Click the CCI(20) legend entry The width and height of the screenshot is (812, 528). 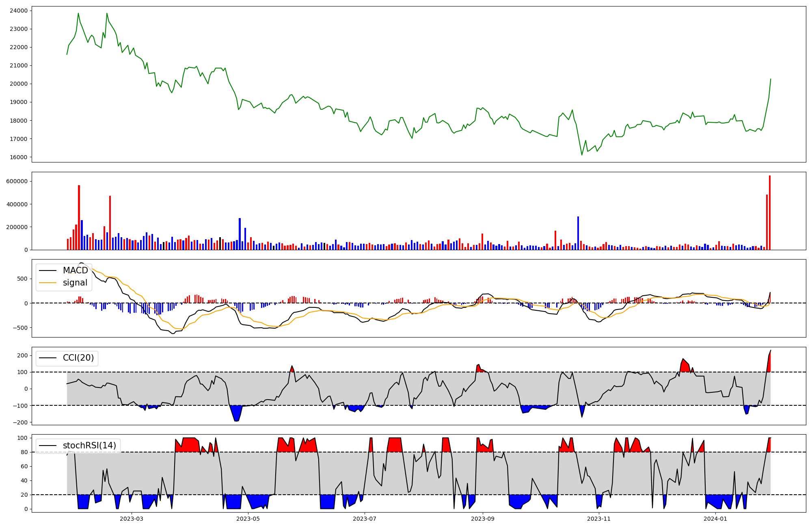[78, 358]
